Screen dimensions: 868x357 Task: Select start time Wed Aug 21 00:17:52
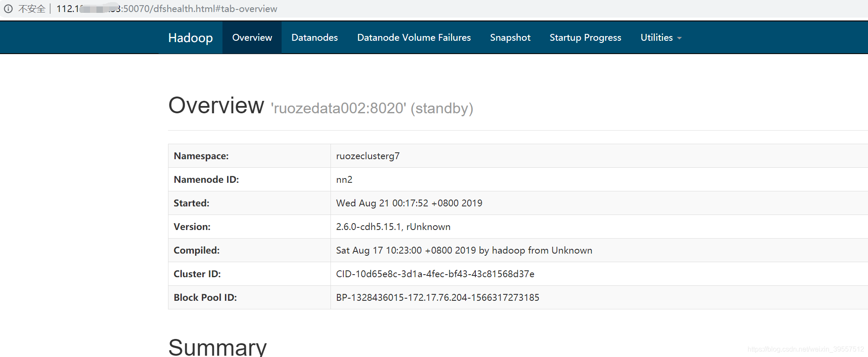pos(409,203)
